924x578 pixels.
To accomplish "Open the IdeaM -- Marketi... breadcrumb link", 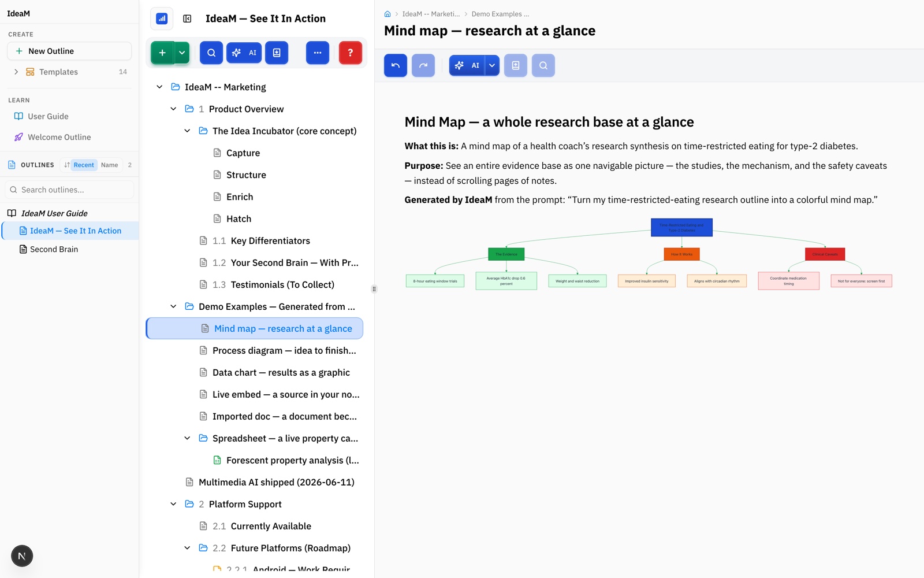I will (431, 14).
